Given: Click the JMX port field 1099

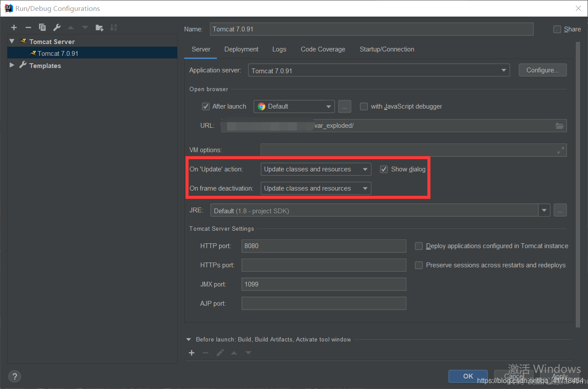Looking at the screenshot, I should (x=324, y=284).
